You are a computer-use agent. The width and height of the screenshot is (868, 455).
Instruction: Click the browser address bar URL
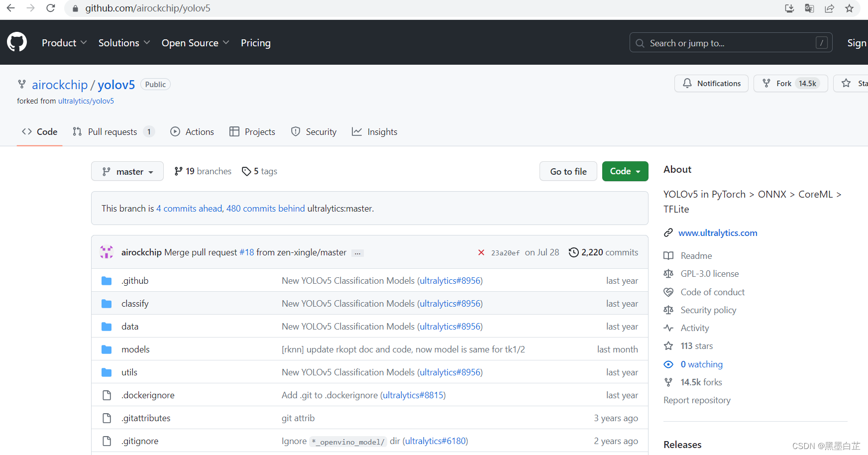pyautogui.click(x=148, y=8)
